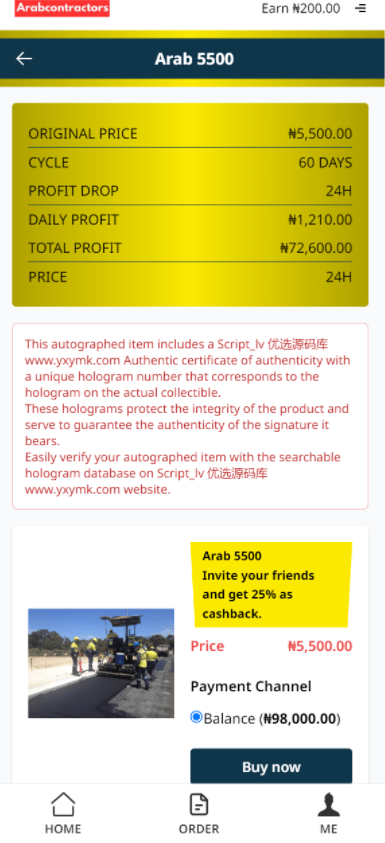The image size is (385, 843).
Task: Click the Arab 5500 page title
Action: tap(194, 59)
